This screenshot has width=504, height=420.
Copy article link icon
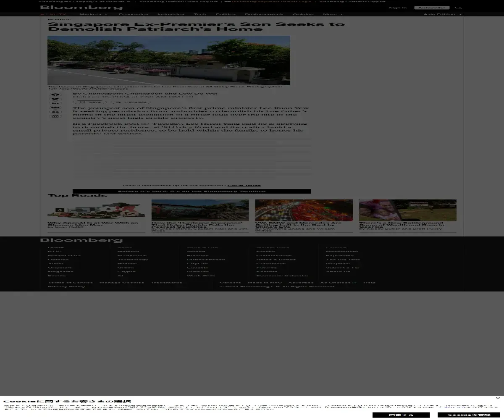click(55, 112)
